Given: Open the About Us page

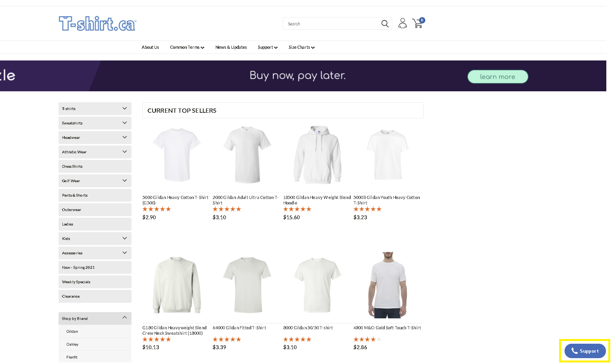Looking at the screenshot, I should coord(150,47).
